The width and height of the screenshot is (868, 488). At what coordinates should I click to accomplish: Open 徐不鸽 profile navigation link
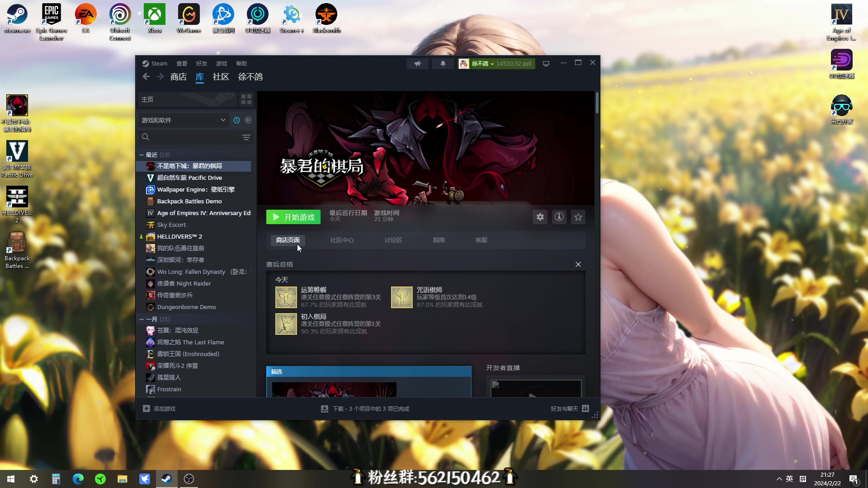[x=250, y=77]
